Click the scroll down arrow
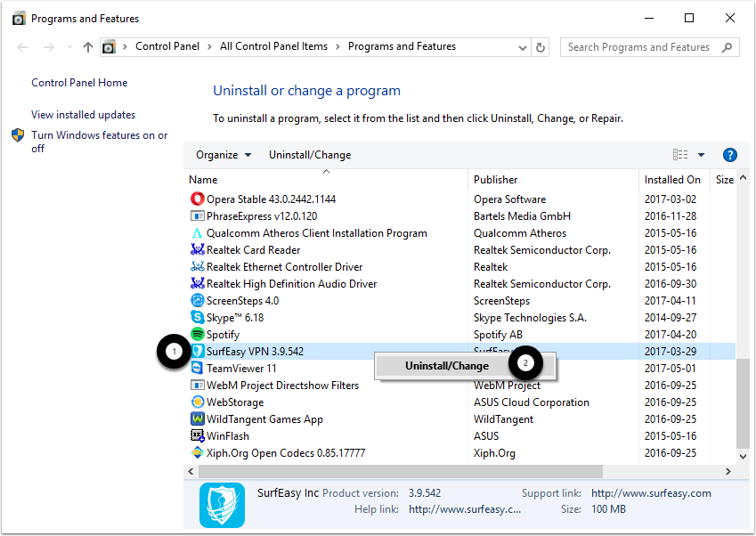 743,456
